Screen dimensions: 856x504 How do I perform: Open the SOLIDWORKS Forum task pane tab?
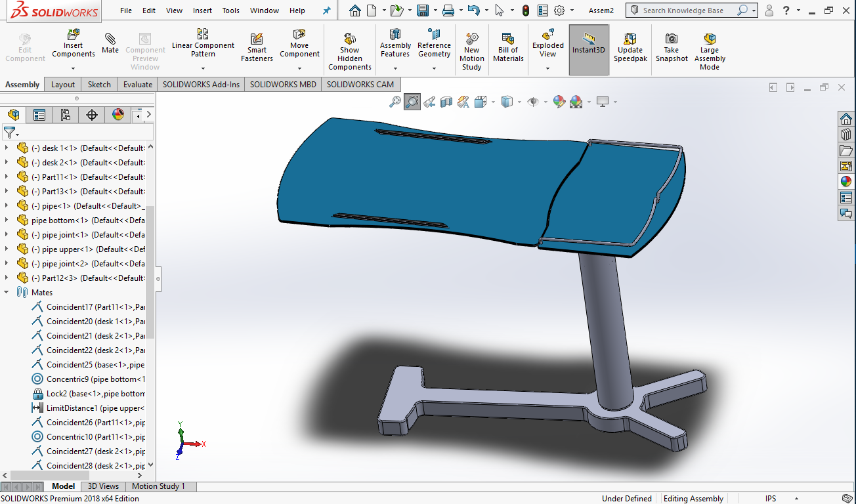coord(846,213)
